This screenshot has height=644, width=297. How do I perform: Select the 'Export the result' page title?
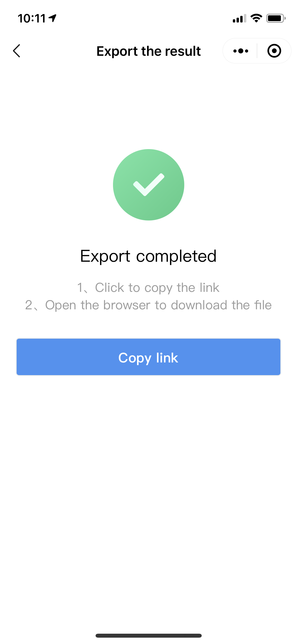(x=148, y=51)
